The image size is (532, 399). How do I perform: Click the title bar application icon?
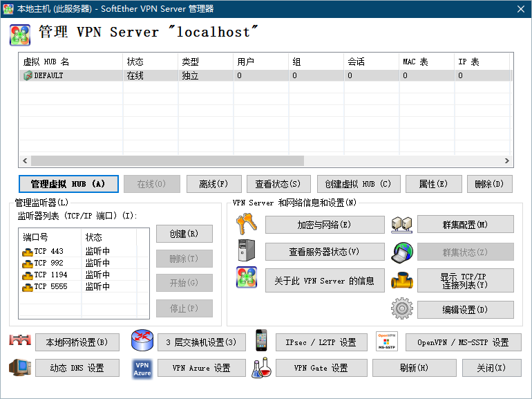click(8, 9)
